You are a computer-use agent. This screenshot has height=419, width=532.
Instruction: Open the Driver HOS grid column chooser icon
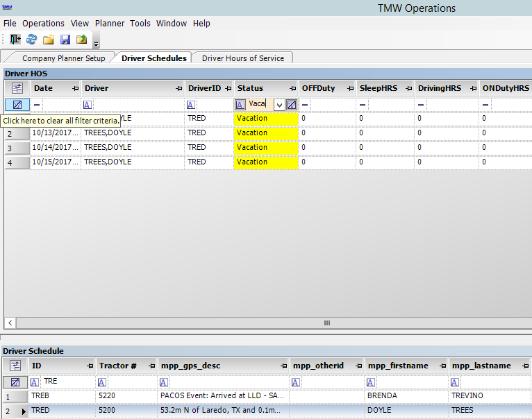tap(17, 88)
